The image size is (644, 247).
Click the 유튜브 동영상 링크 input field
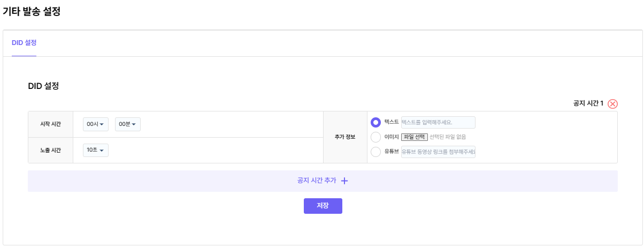(438, 152)
